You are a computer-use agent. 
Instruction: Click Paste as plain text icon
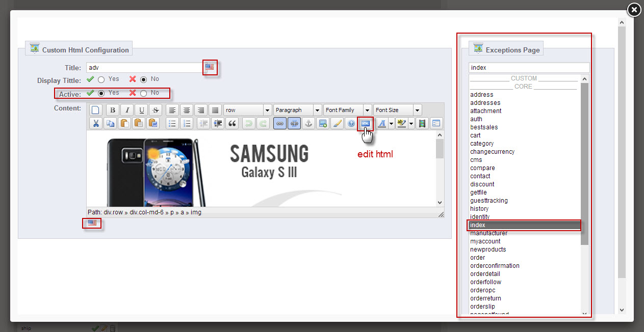(139, 123)
